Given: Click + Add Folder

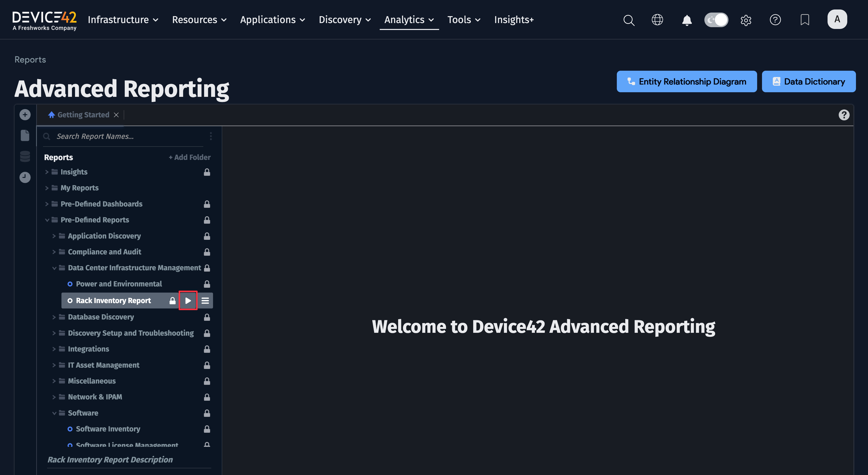Looking at the screenshot, I should click(x=189, y=157).
